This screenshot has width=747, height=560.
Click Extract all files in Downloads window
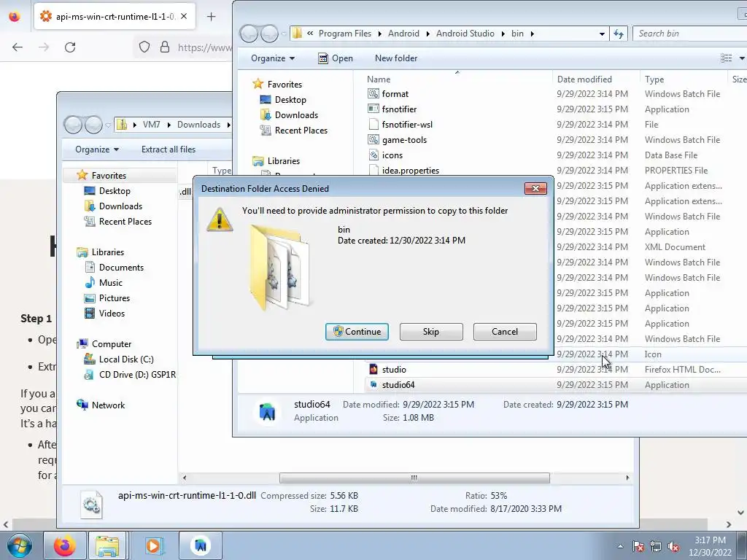[169, 149]
